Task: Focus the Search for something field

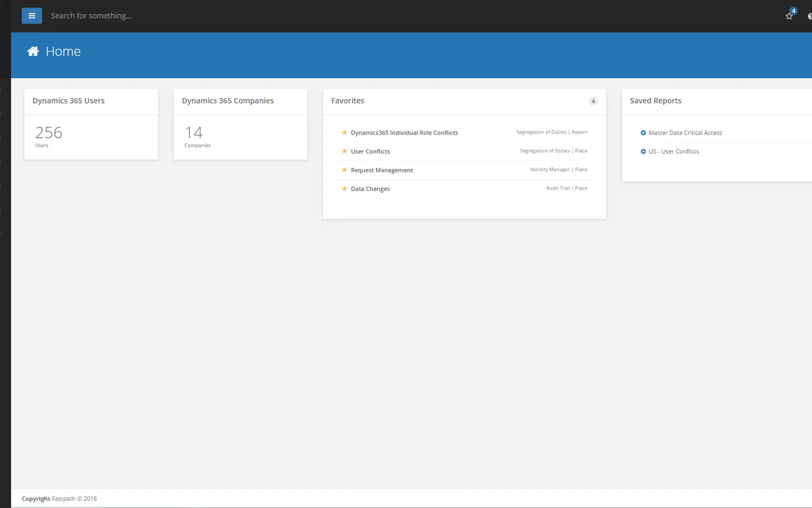Action: (x=91, y=16)
